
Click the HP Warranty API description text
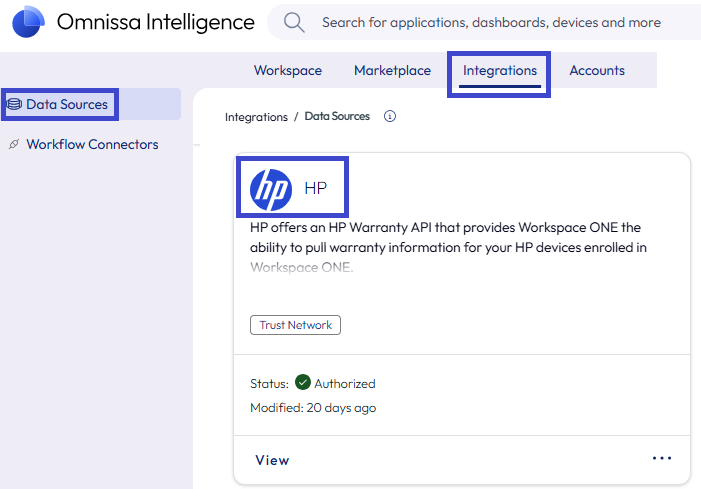(448, 247)
